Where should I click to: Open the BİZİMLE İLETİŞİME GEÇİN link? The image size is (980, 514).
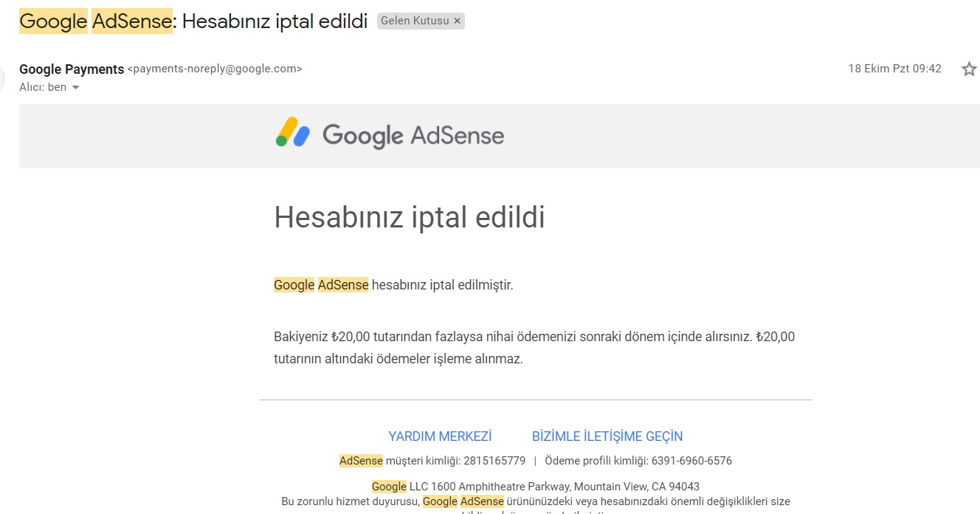tap(607, 436)
